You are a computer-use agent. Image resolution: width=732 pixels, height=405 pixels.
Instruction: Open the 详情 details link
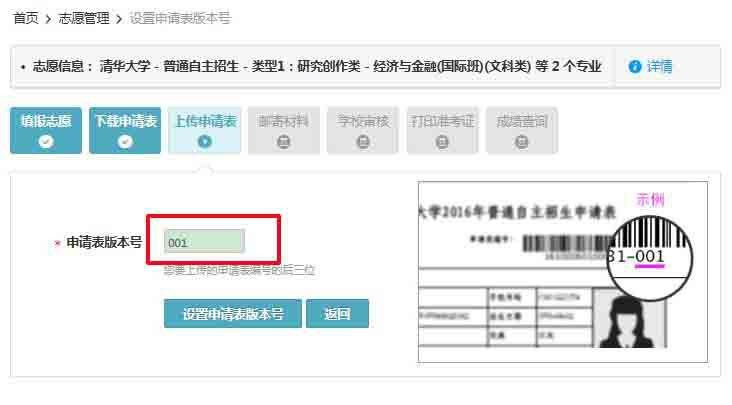(x=659, y=67)
